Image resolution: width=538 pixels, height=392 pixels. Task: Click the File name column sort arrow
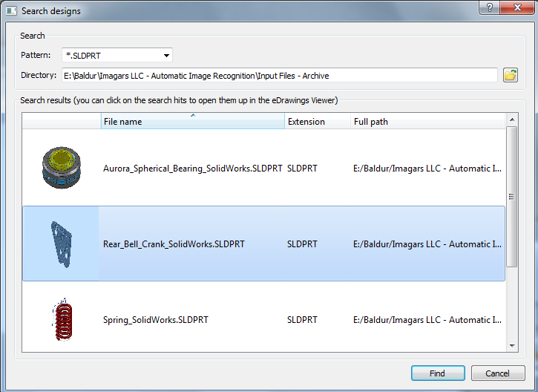193,116
